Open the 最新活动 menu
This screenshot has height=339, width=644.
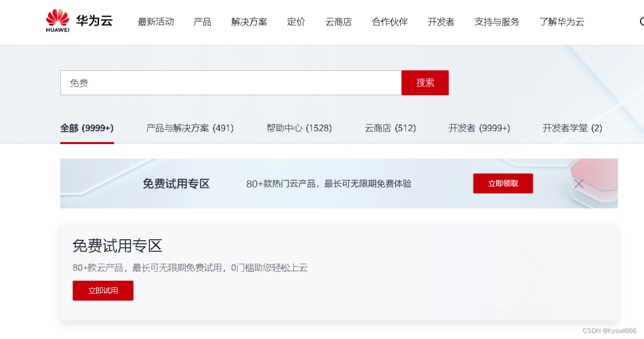click(155, 22)
